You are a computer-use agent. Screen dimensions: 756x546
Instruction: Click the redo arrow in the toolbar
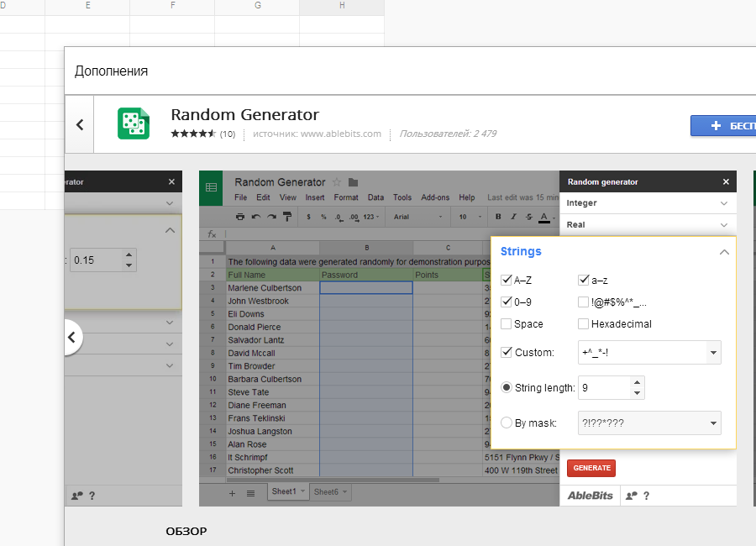click(271, 217)
